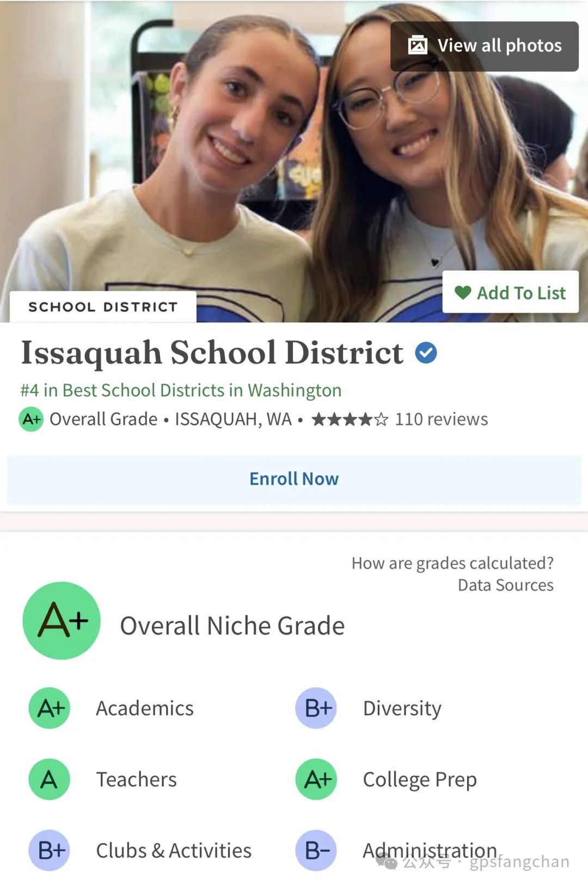588x885 pixels.
Task: Click the Add To List button
Action: pos(510,292)
